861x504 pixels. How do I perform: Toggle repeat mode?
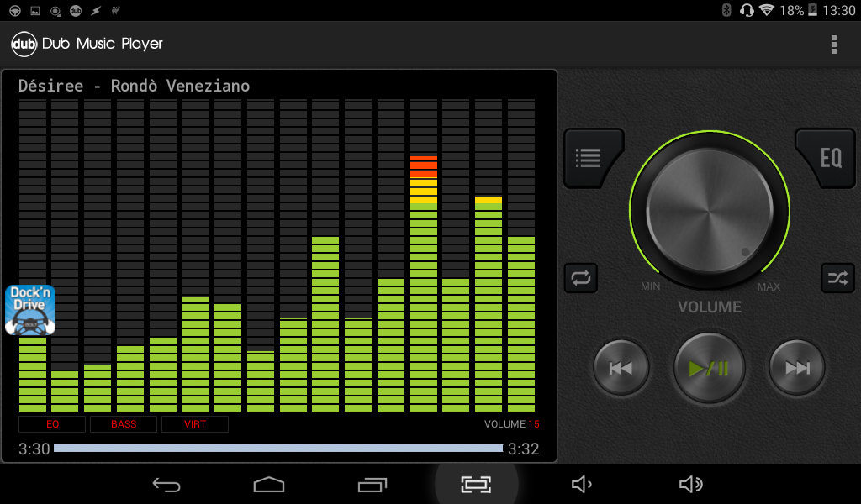click(581, 277)
